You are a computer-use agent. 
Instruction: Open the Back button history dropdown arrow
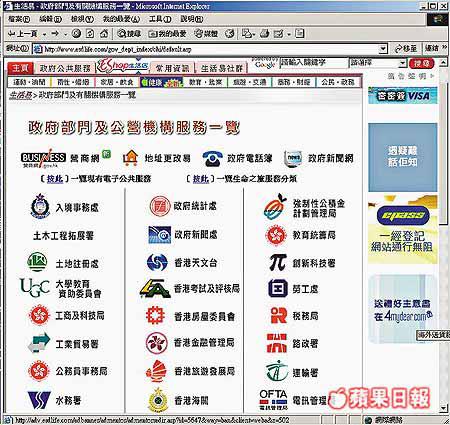coord(44,34)
